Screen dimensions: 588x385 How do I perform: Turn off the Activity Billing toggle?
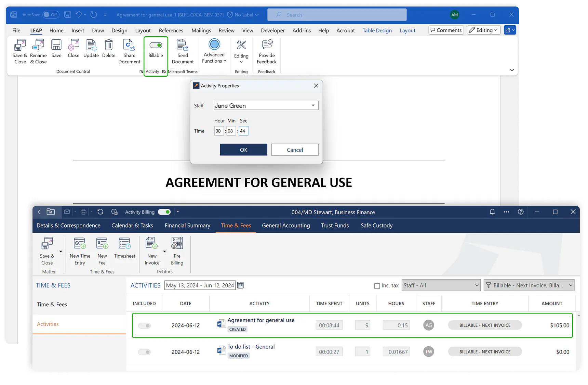coord(164,212)
